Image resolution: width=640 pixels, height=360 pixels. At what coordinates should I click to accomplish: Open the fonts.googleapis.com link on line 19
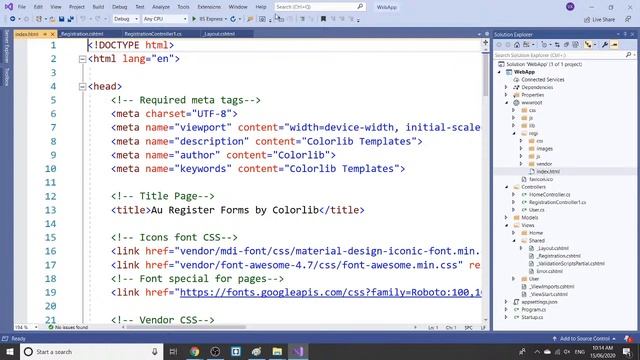(331, 292)
